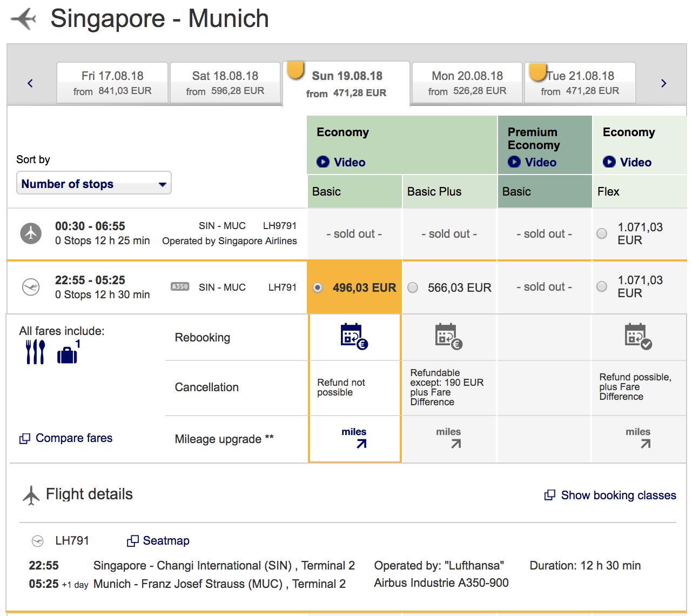Click Operated by Singapore Airlines text

(230, 241)
